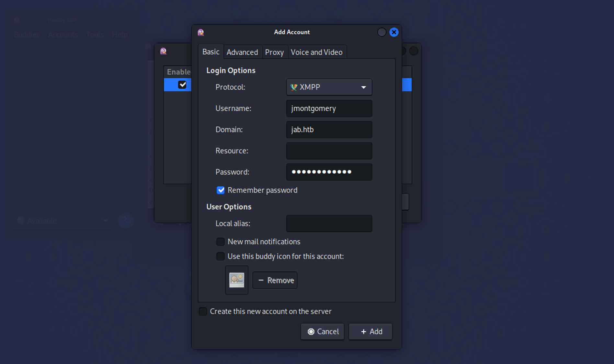Check Use this buddy icon option
Screen dimensions: 614x364
(x=221, y=256)
